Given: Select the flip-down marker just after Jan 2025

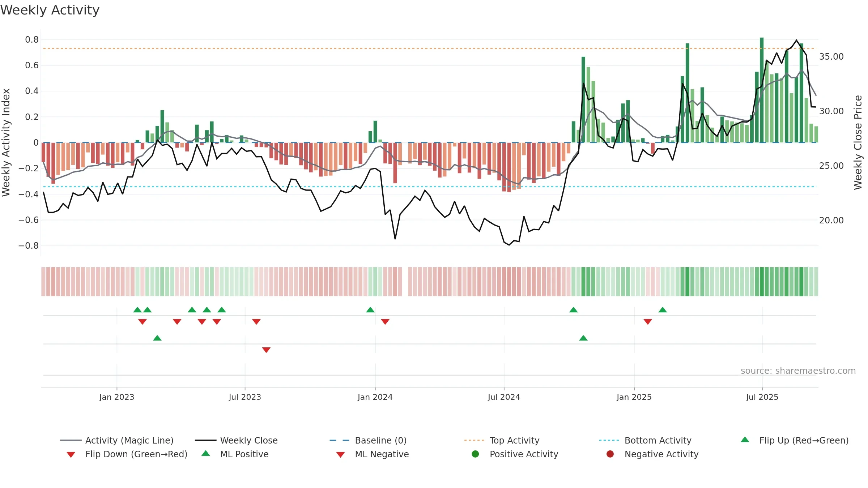Looking at the screenshot, I should tap(648, 321).
